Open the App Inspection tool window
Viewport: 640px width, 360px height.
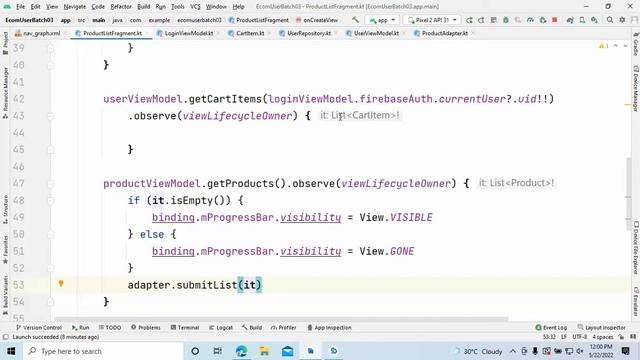(329, 327)
